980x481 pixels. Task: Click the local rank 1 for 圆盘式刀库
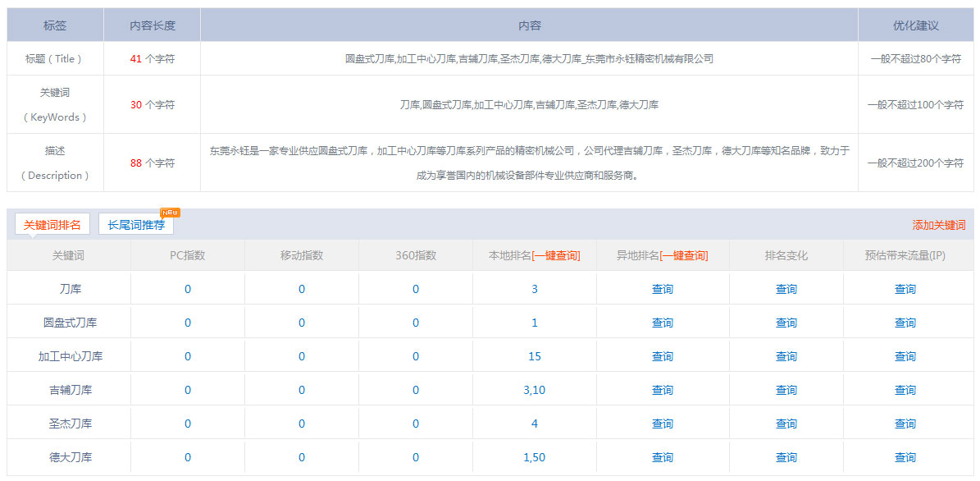(x=535, y=323)
